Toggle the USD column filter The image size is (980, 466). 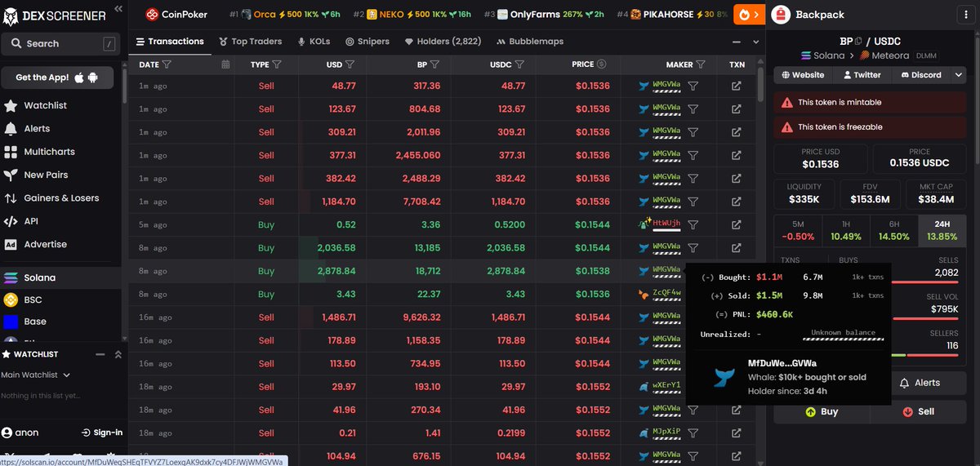(x=350, y=64)
